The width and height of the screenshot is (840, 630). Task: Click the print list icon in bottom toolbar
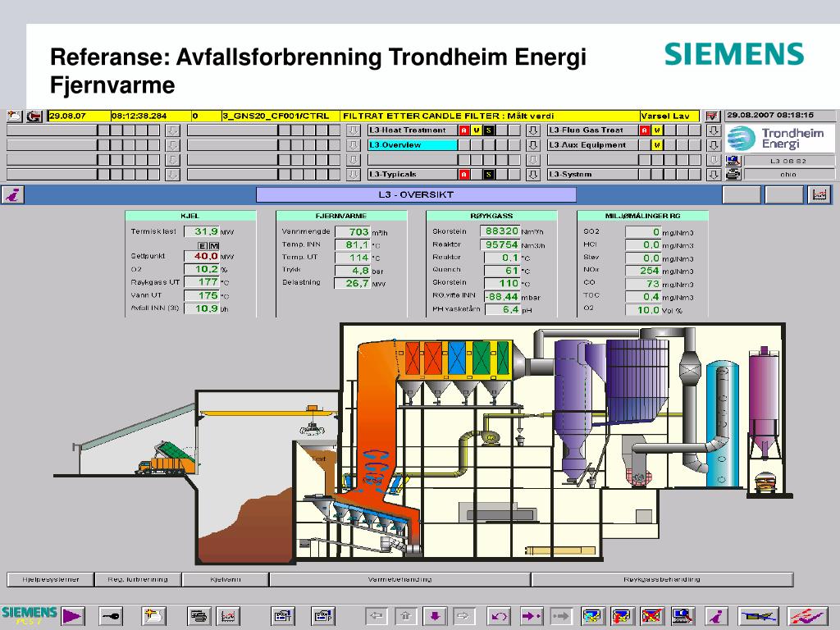pos(199,616)
